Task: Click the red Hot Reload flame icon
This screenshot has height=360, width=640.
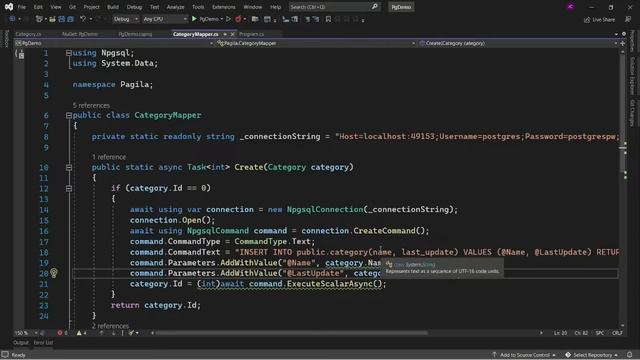Action: pos(238,19)
